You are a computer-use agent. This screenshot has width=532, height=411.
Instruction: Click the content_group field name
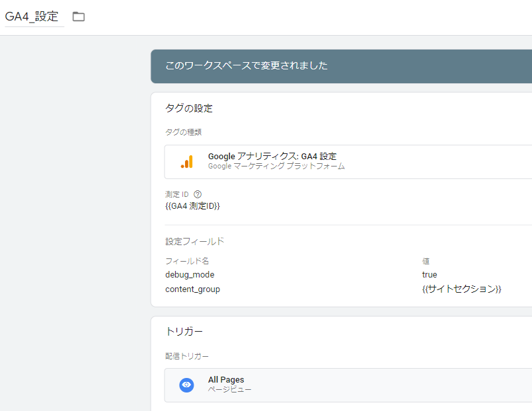pyautogui.click(x=192, y=289)
